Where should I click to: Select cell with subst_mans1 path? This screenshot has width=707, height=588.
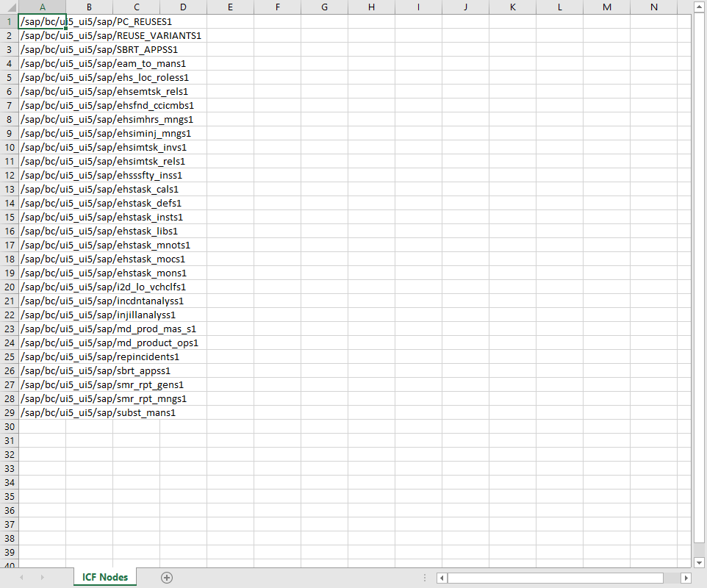tap(43, 413)
